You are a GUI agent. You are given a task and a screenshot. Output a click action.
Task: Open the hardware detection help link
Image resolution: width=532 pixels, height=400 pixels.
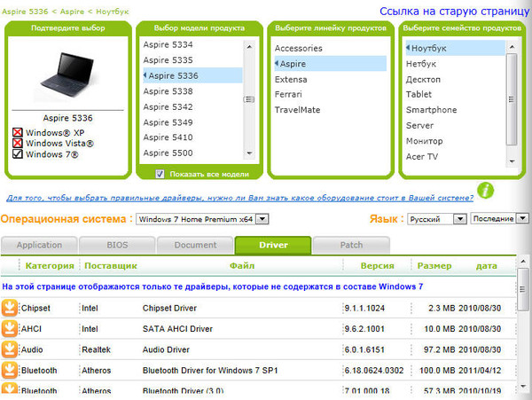click(240, 198)
